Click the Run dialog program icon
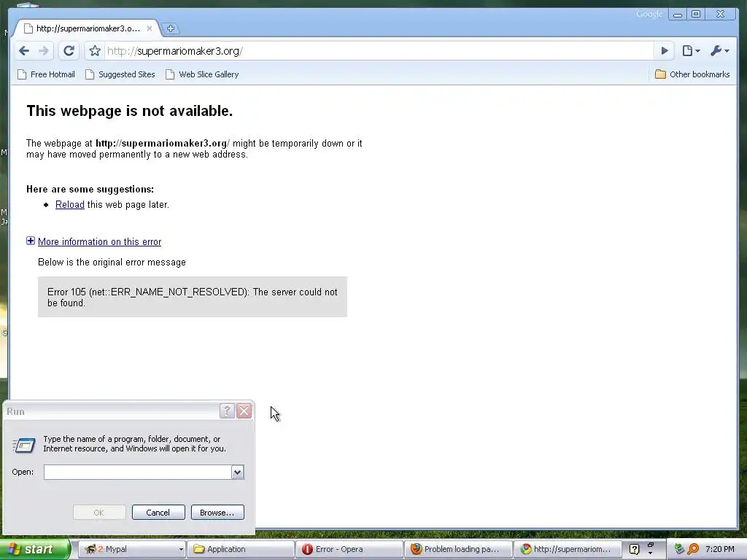The image size is (747, 560). [x=23, y=445]
